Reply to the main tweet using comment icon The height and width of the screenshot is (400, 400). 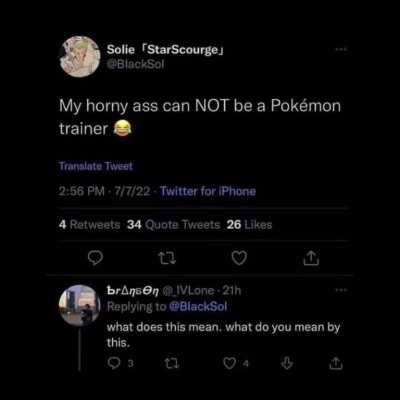pos(95,258)
